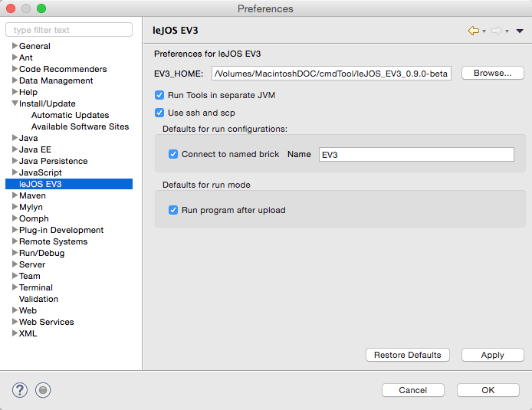Select Oomph preferences entry
The image size is (532, 410).
[34, 218]
